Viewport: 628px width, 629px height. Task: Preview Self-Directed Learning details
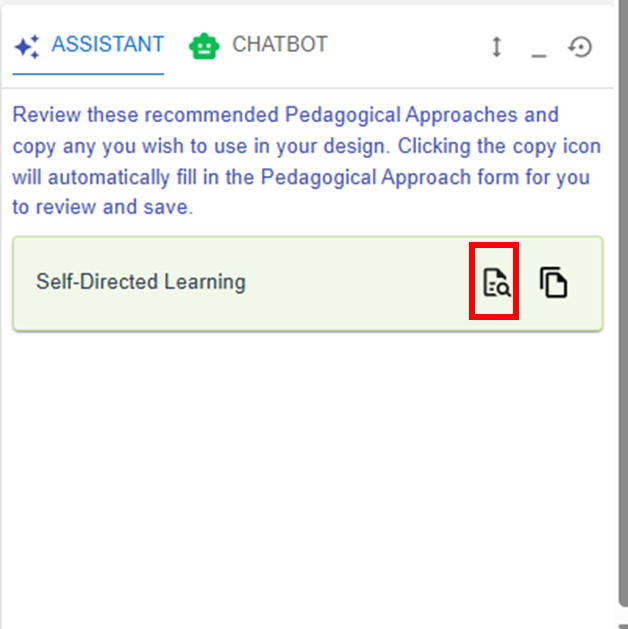(x=495, y=283)
